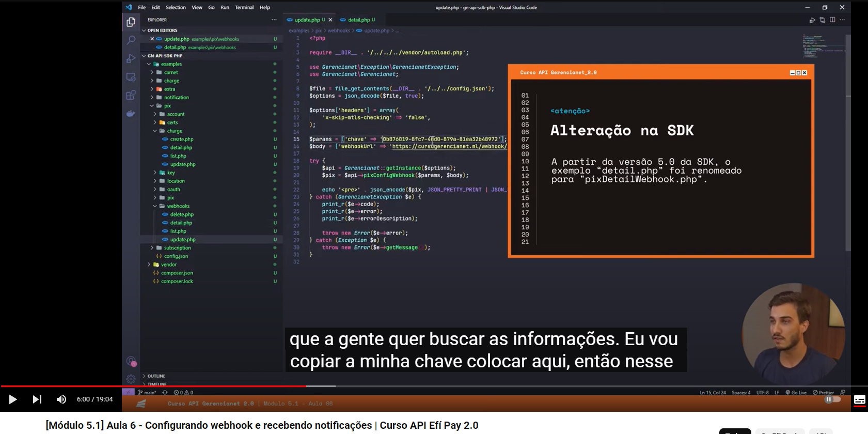This screenshot has width=868, height=434.
Task: Toggle the autoplay switch
Action: (x=832, y=399)
